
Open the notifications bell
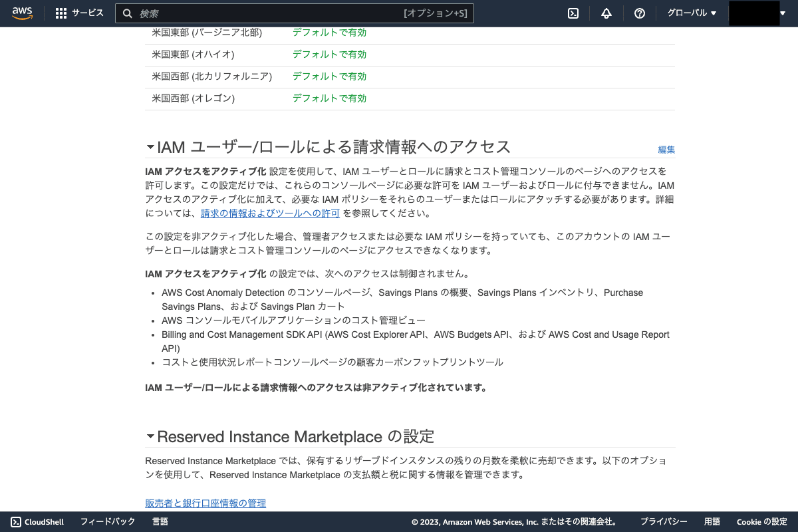pos(606,13)
